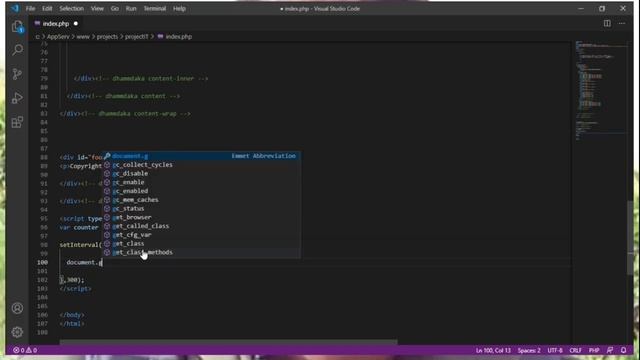
Task: Select the index.php editor tab
Action: [x=56, y=24]
